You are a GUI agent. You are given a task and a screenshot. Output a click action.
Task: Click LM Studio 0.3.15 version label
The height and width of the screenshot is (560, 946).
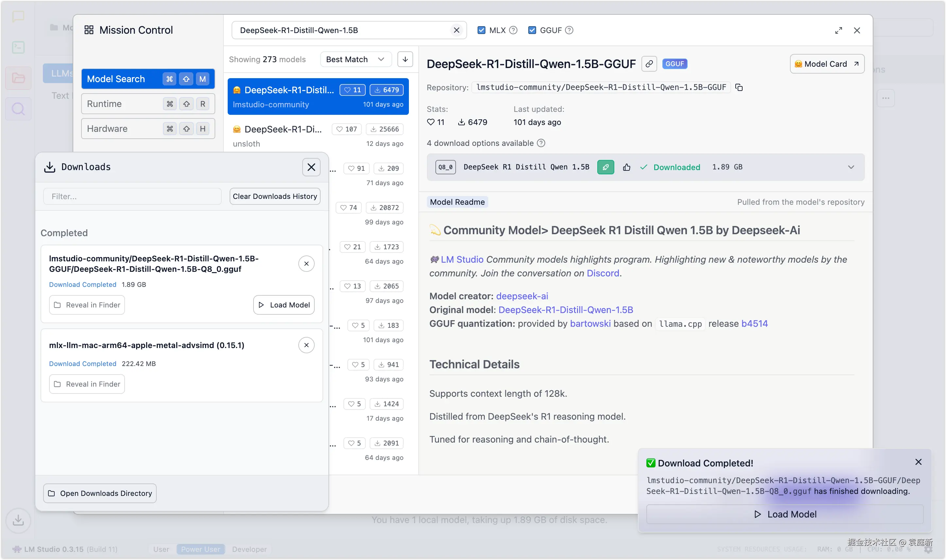pos(54,549)
